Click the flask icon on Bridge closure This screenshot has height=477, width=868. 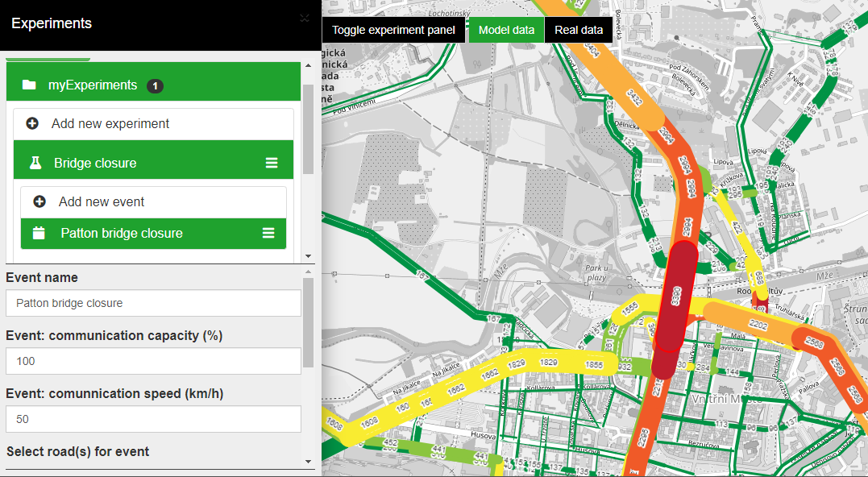35,163
